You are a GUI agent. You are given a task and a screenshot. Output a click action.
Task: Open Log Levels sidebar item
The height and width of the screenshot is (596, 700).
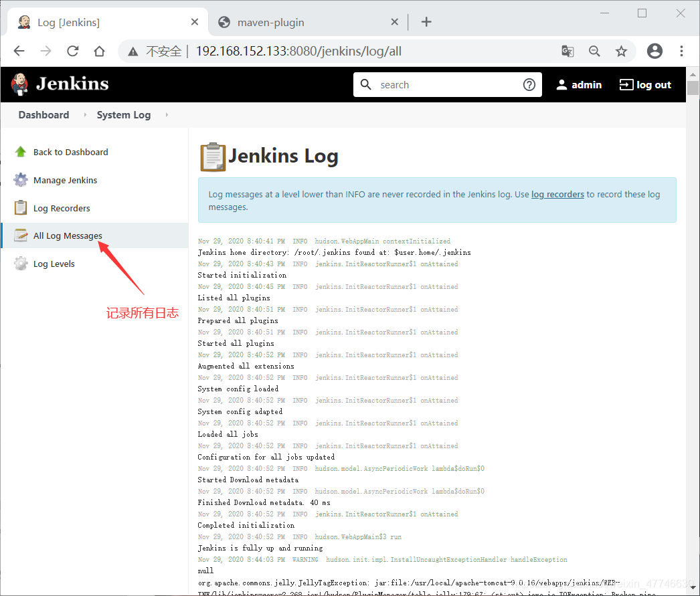pyautogui.click(x=54, y=264)
